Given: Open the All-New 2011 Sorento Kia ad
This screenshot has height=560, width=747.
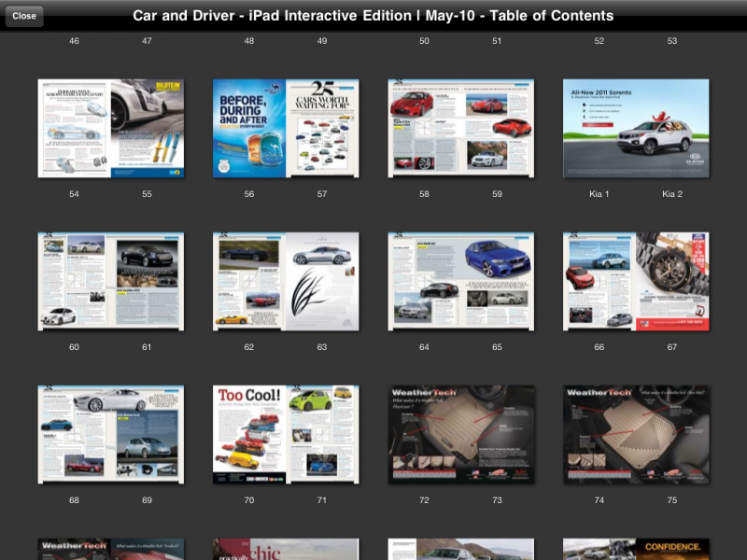Looking at the screenshot, I should point(636,128).
